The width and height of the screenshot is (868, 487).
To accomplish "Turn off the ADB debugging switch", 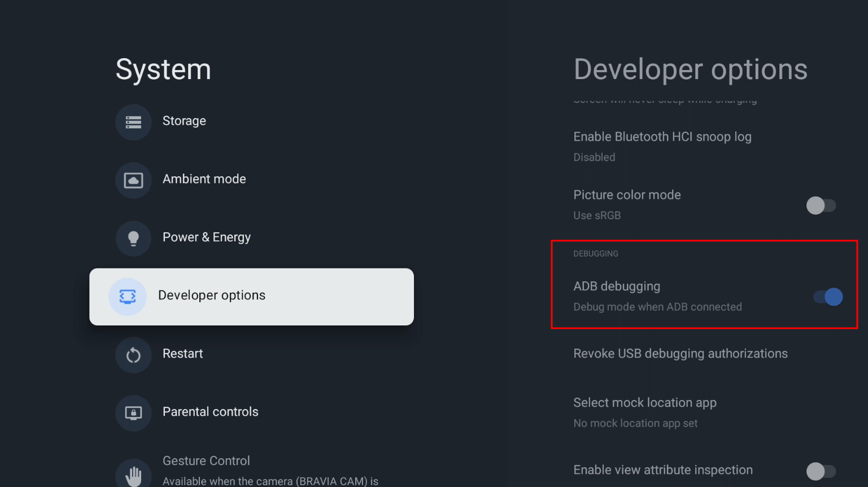I will coord(828,297).
